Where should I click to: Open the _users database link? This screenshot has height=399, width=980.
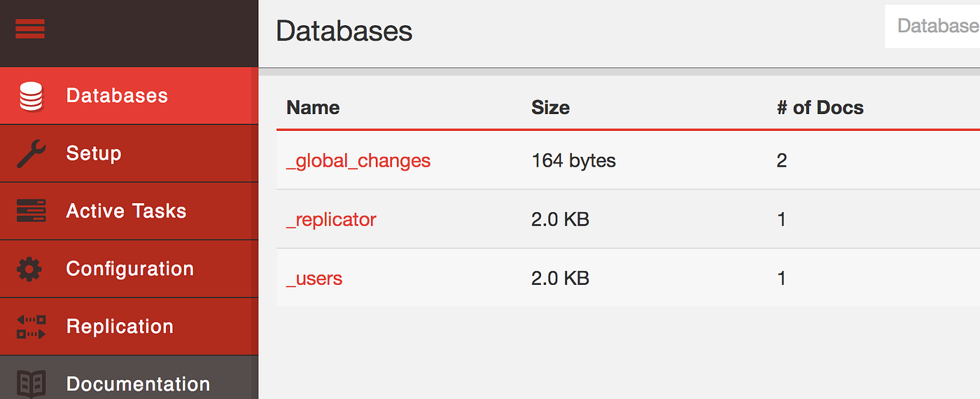click(x=314, y=279)
